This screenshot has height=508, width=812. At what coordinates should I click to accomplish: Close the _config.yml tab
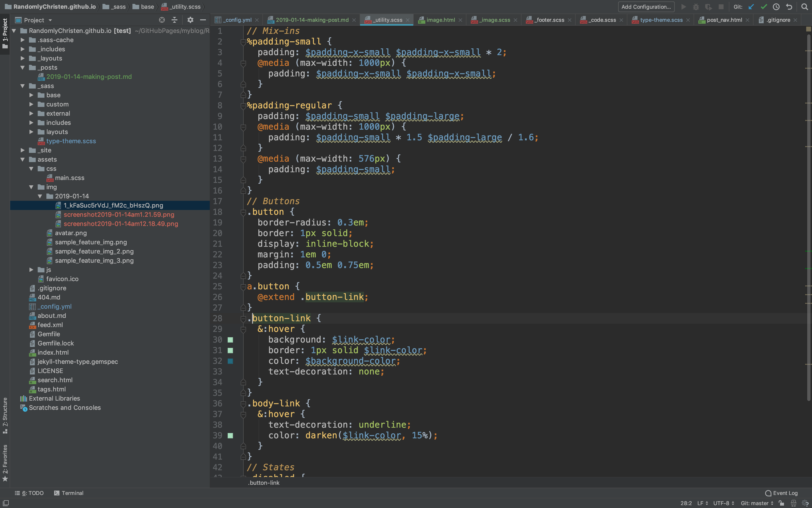tap(257, 20)
